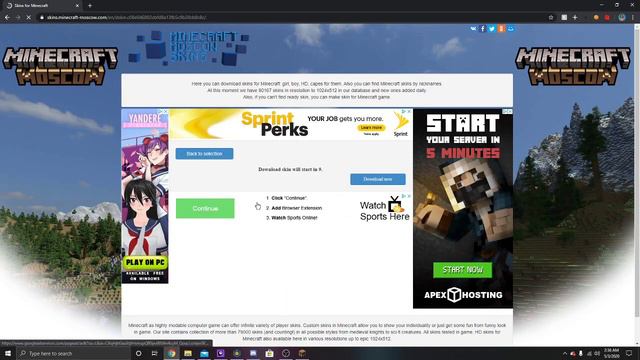640x360 pixels.
Task: Open the taskbar clock and date
Action: [611, 353]
